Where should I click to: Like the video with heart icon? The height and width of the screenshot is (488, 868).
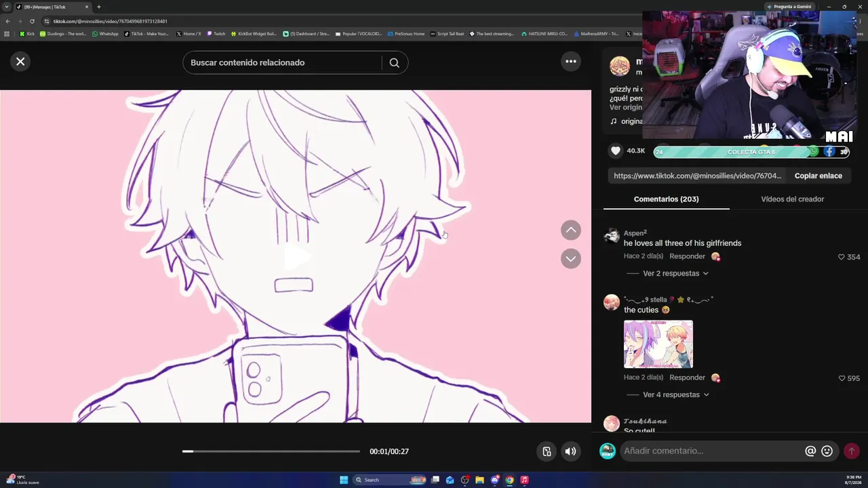616,150
